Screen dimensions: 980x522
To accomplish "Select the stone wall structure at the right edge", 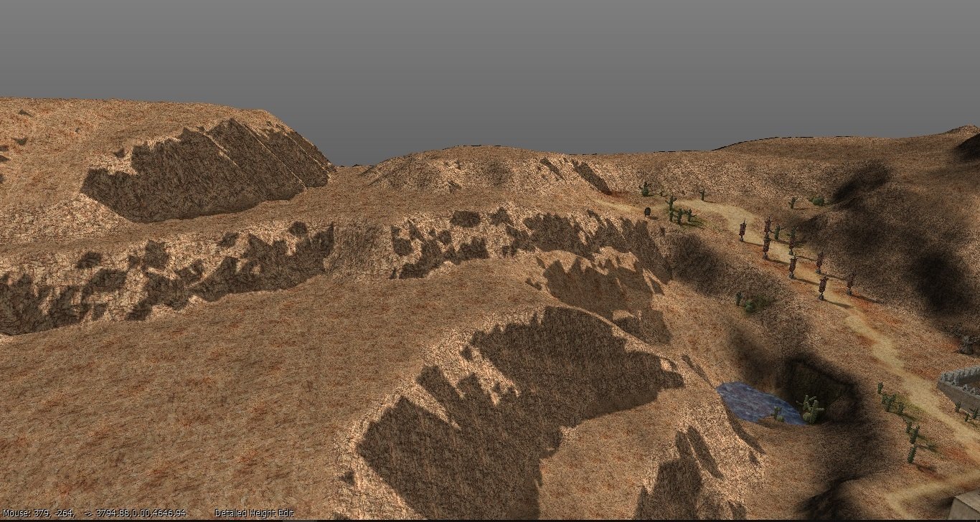I will tap(959, 388).
